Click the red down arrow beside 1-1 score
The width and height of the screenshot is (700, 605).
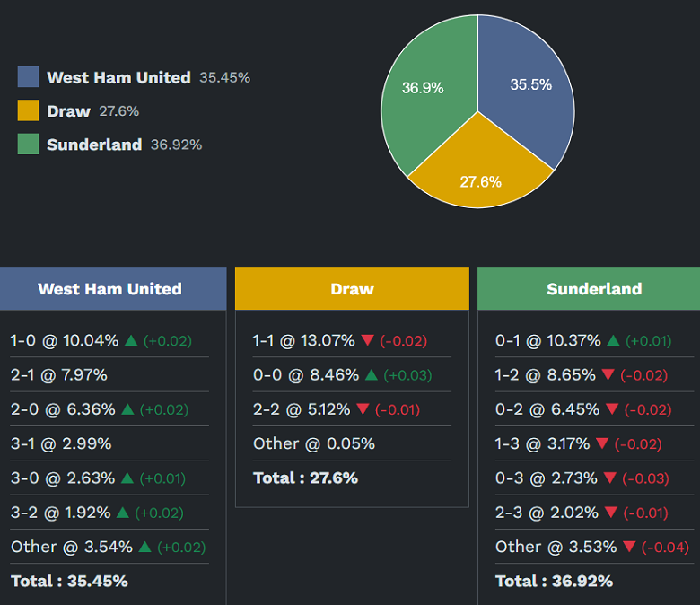point(367,340)
